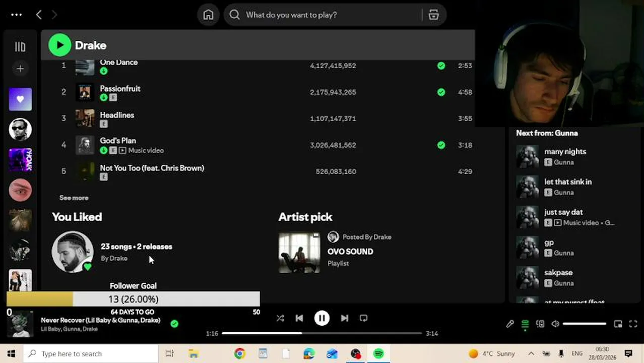Click the OVO SOUND playlist cover image
Image resolution: width=644 pixels, height=363 pixels.
299,252
